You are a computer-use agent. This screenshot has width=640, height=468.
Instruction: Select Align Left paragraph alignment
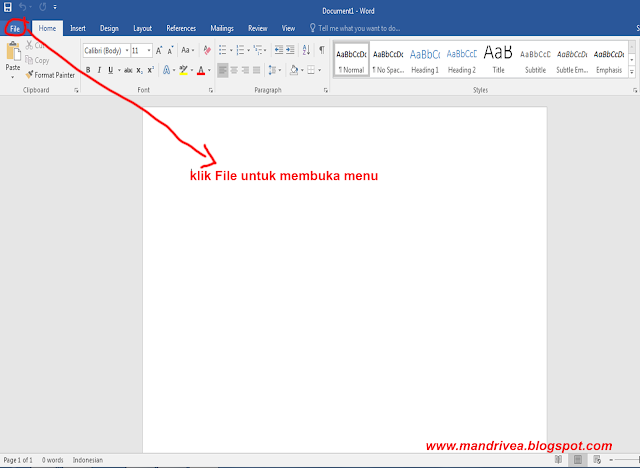pyautogui.click(x=223, y=70)
